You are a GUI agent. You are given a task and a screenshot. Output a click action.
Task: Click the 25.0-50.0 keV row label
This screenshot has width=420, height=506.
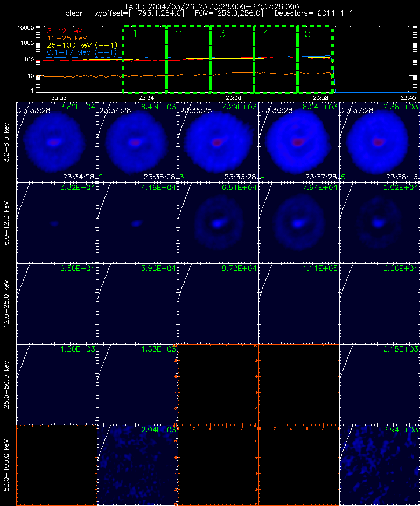6,385
